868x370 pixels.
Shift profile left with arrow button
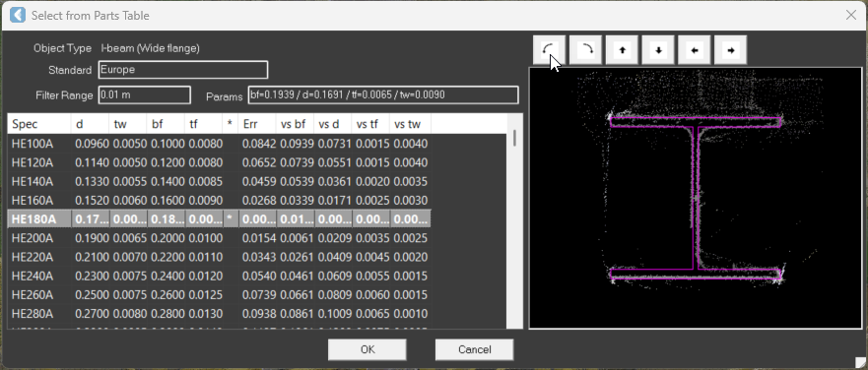tap(695, 50)
